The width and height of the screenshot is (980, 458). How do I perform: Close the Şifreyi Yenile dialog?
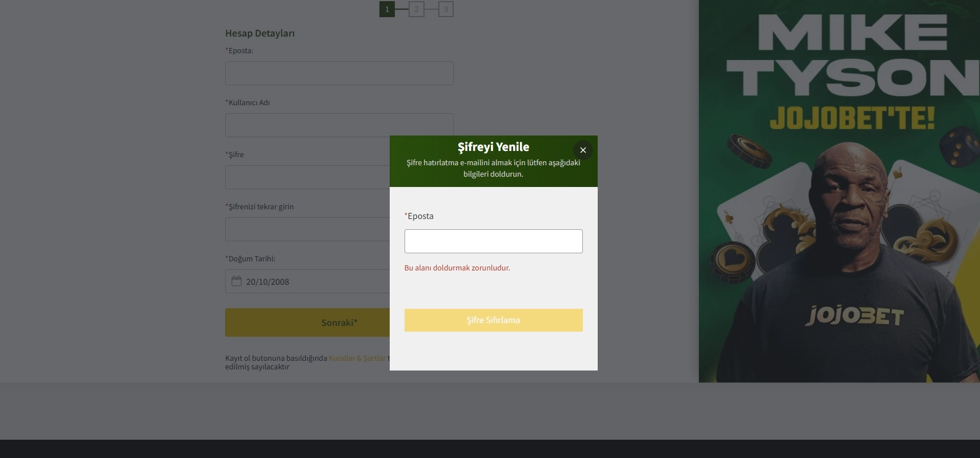point(583,150)
